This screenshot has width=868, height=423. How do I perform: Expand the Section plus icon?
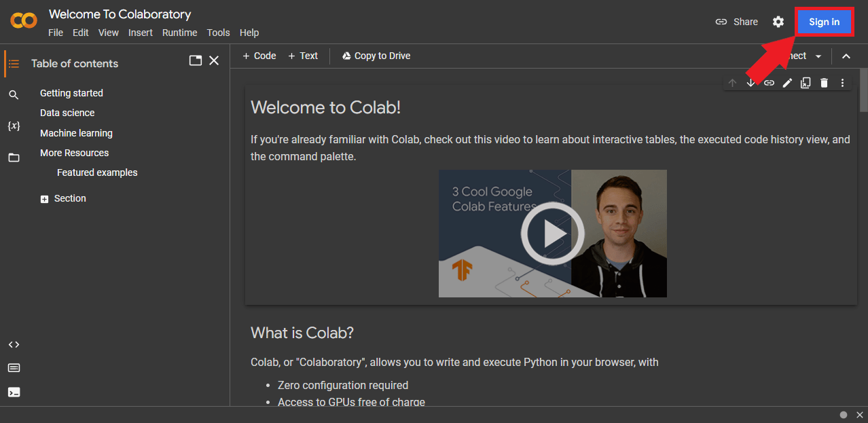(44, 199)
